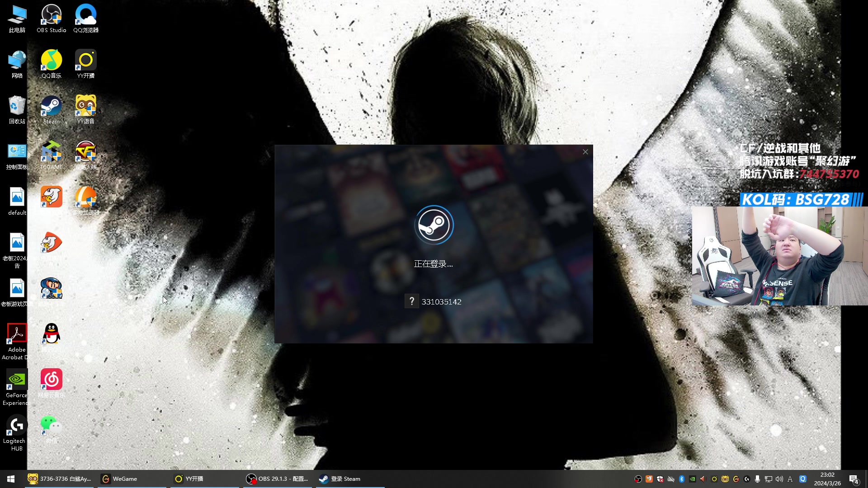
Task: Select the 跑跑卡丁车 desktop shortcut
Action: tap(52, 293)
